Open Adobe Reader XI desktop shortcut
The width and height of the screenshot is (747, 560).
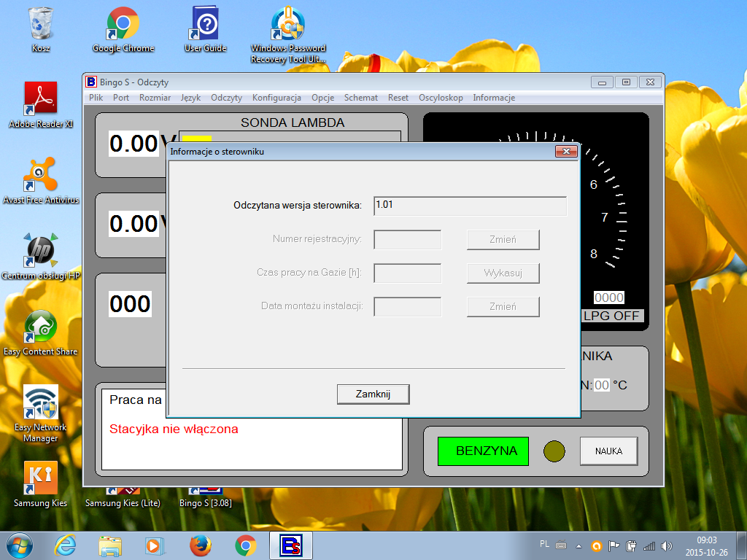click(x=41, y=104)
